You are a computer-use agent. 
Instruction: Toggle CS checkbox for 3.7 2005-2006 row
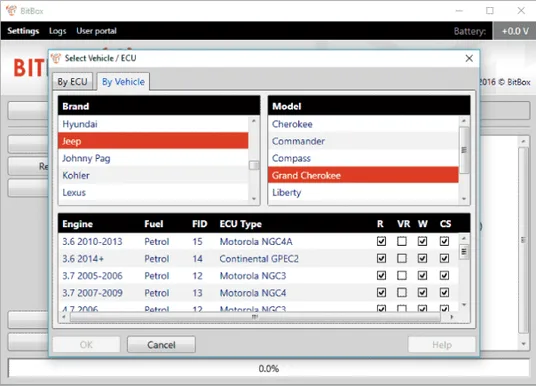[x=444, y=275]
